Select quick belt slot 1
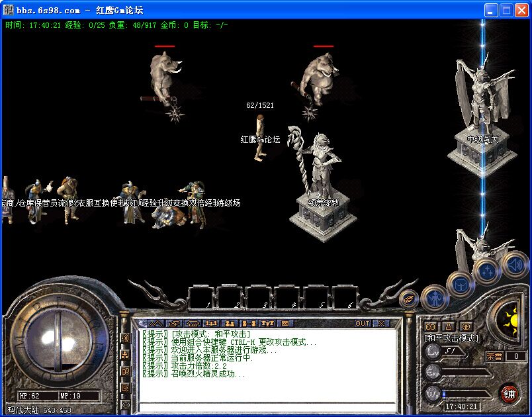 [x=200, y=298]
